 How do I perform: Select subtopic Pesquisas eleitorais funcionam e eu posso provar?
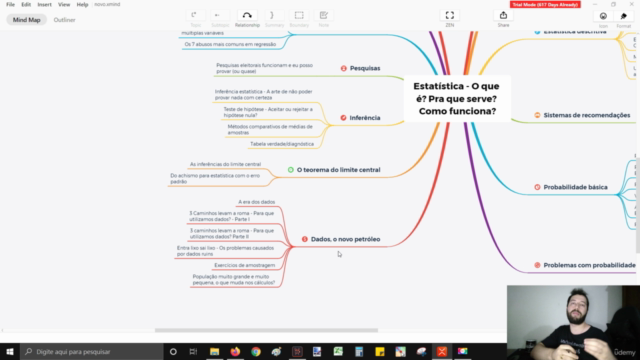coord(264,68)
